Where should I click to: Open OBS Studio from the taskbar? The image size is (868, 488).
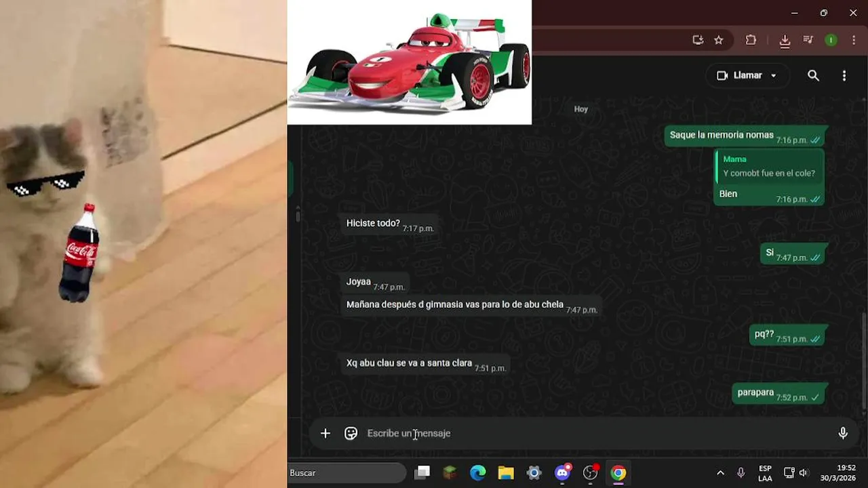tap(591, 472)
